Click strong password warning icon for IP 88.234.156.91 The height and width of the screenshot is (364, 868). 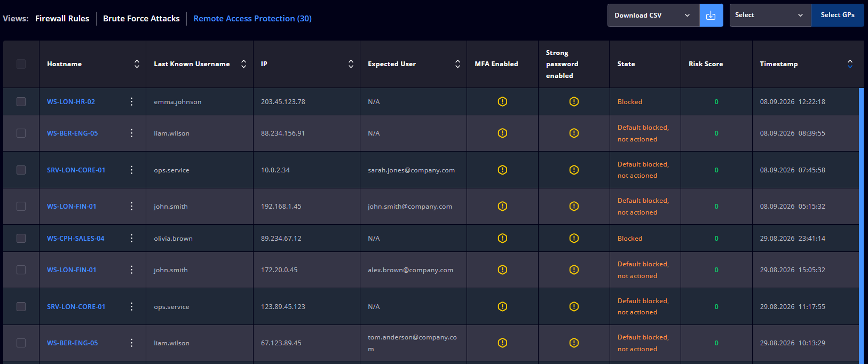574,133
